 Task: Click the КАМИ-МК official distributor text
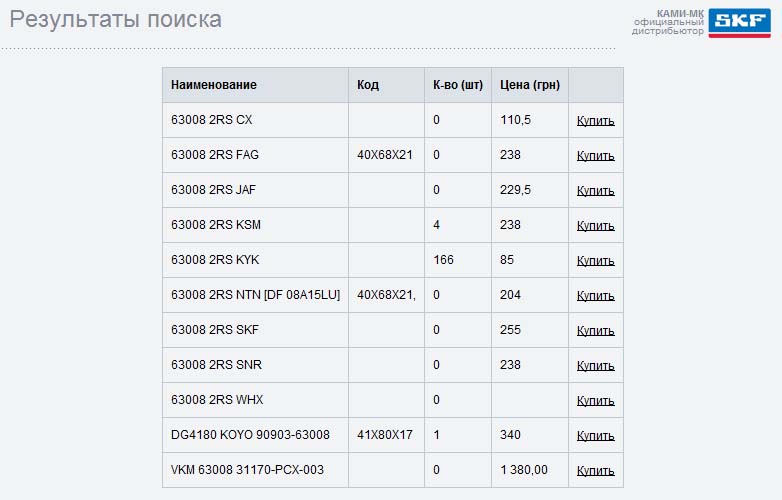668,22
